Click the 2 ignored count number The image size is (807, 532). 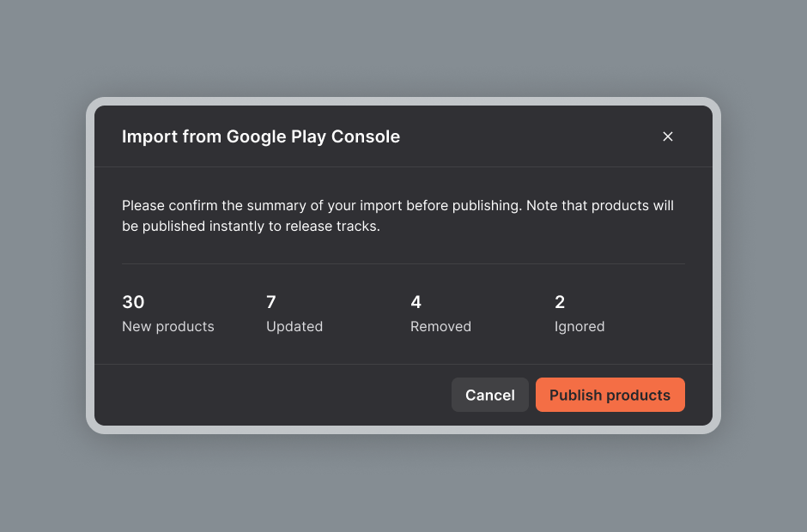560,302
